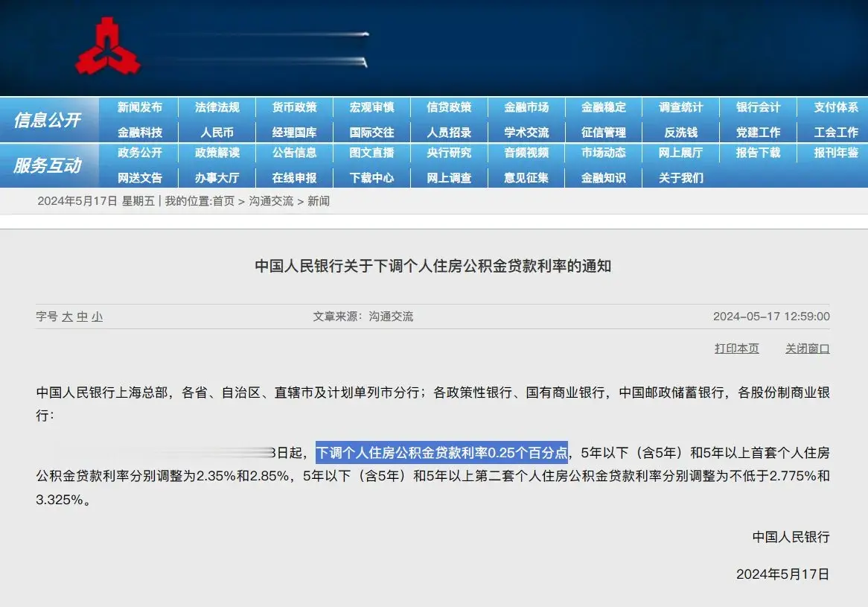The height and width of the screenshot is (607, 868).
Task: Click the 关闭窗口 close window link
Action: point(807,349)
